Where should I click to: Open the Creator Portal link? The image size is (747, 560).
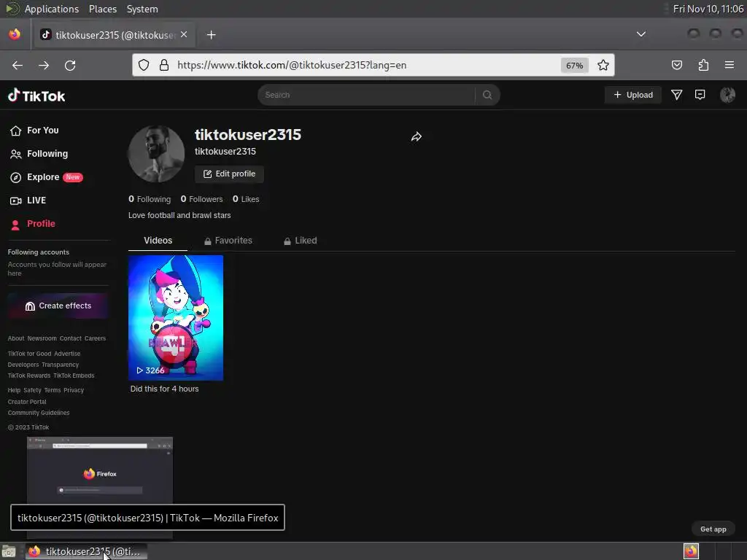(27, 402)
